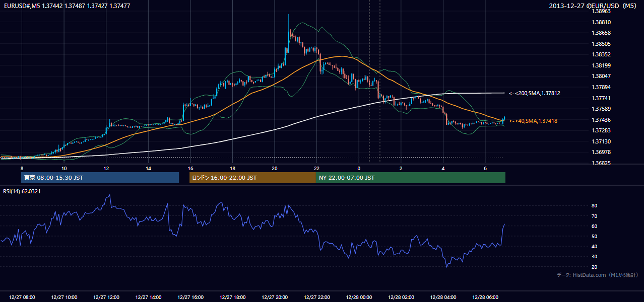Select the 40 SMA 1.37418 label
644x302 pixels.
(x=533, y=121)
